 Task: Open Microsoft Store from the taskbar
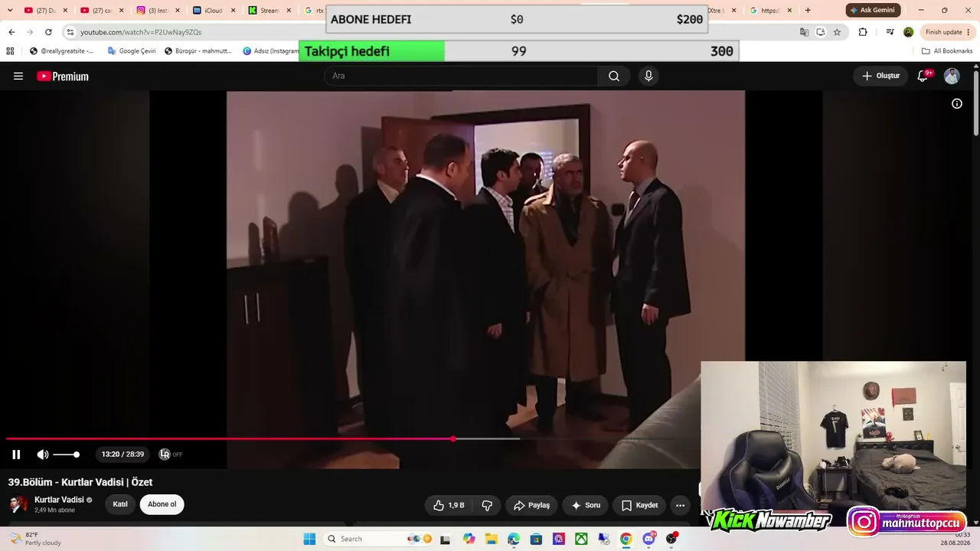click(536, 539)
